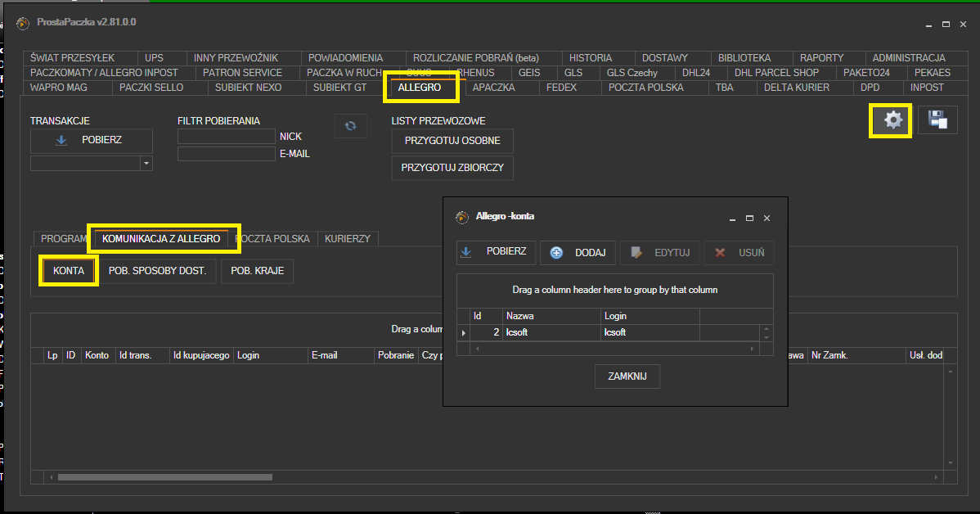Click POB. SPOSOBY DOST. button
The image size is (980, 514).
(x=158, y=271)
